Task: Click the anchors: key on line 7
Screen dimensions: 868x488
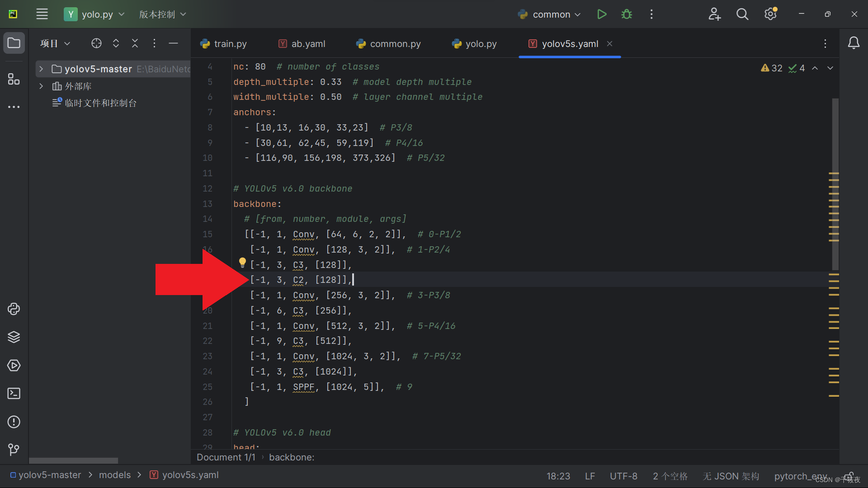Action: (255, 113)
